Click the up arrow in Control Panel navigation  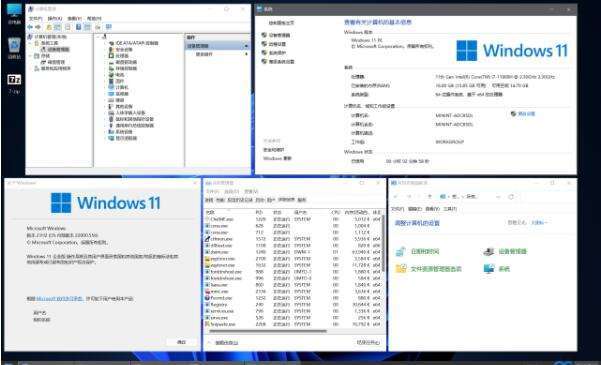tap(430, 197)
